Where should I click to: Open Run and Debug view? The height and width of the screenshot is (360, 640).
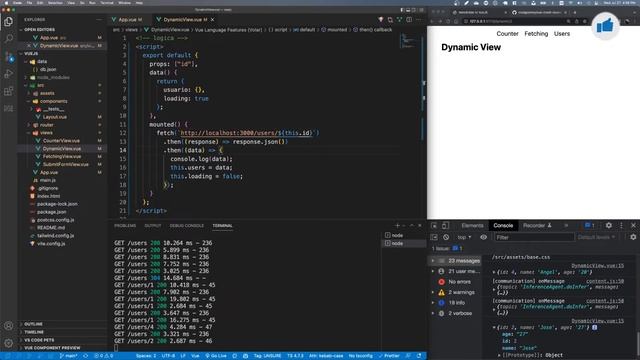pos(9,74)
